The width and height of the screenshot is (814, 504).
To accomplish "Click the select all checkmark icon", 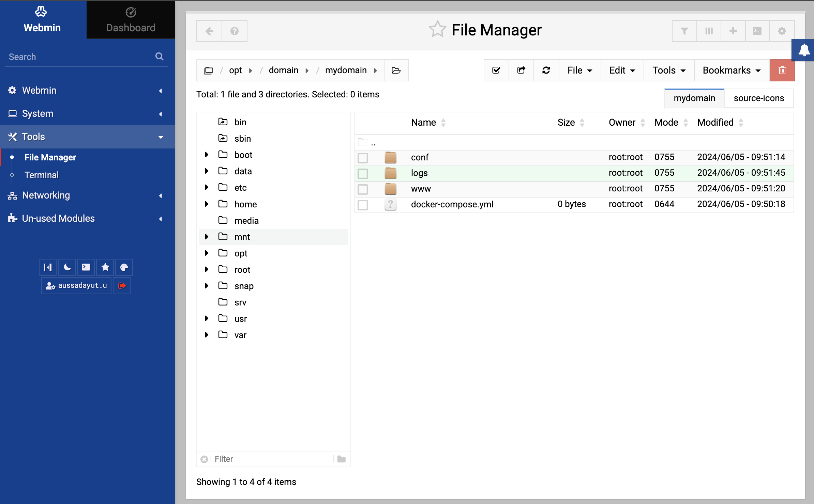I will [x=496, y=70].
